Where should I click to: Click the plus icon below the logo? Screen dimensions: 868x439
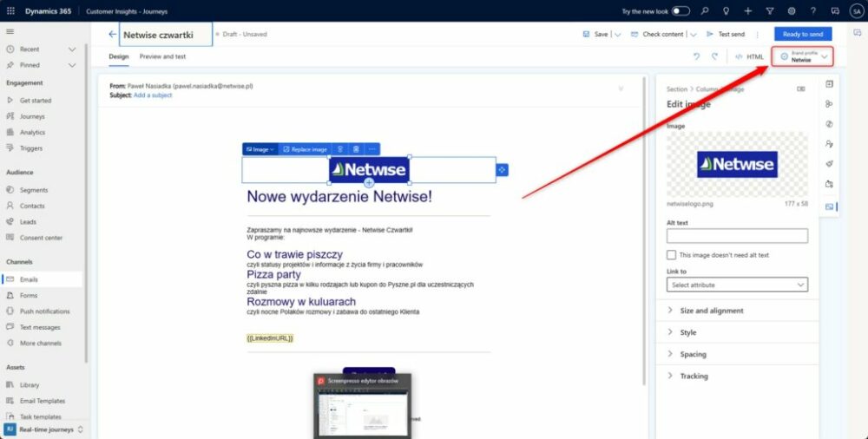369,183
